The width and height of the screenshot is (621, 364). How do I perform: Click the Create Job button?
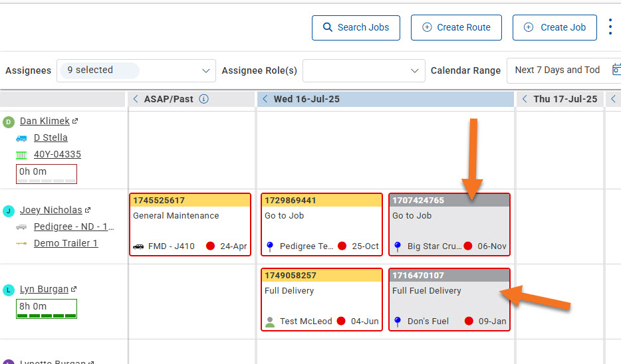pyautogui.click(x=555, y=28)
